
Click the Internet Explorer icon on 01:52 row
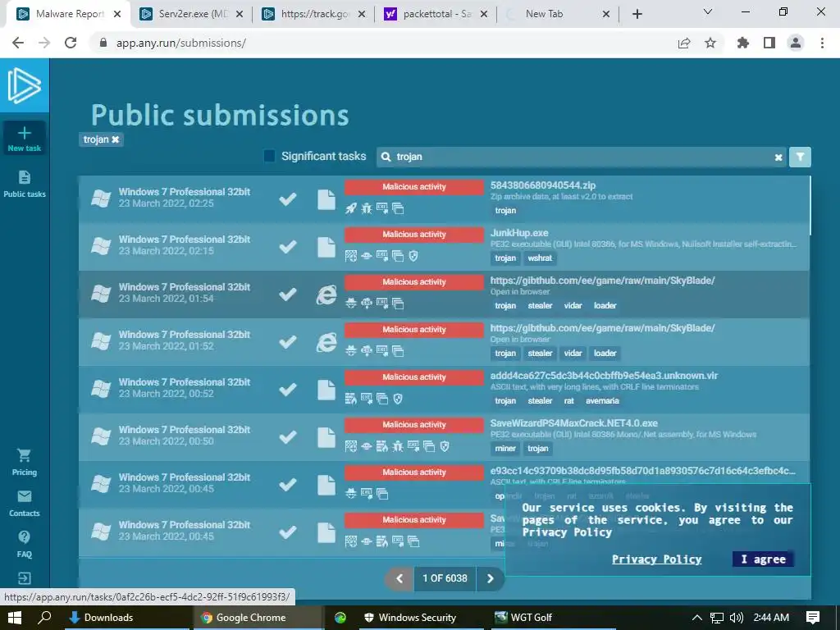326,342
